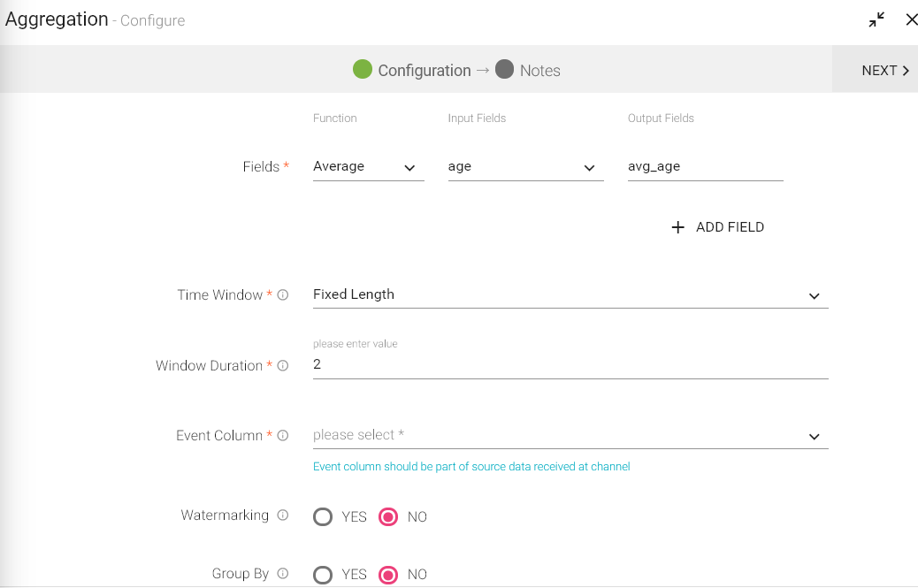918x588 pixels.
Task: Enable Watermarking by selecting YES
Action: 324,517
